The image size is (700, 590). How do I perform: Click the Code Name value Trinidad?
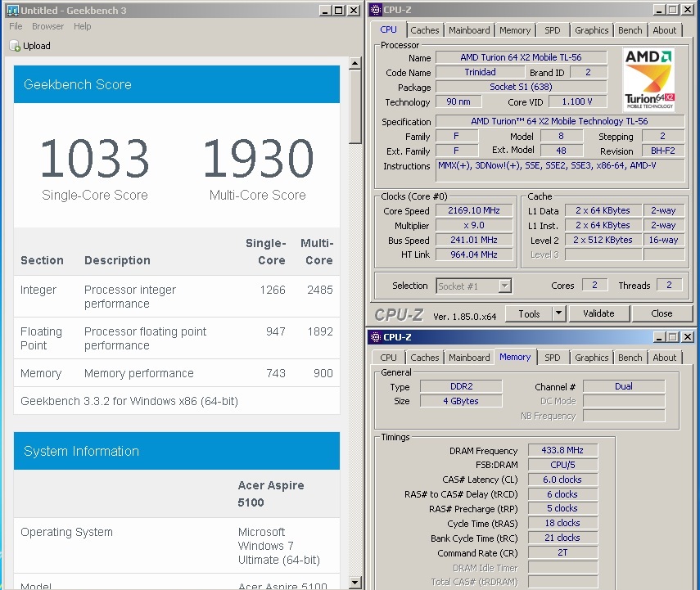tap(480, 72)
